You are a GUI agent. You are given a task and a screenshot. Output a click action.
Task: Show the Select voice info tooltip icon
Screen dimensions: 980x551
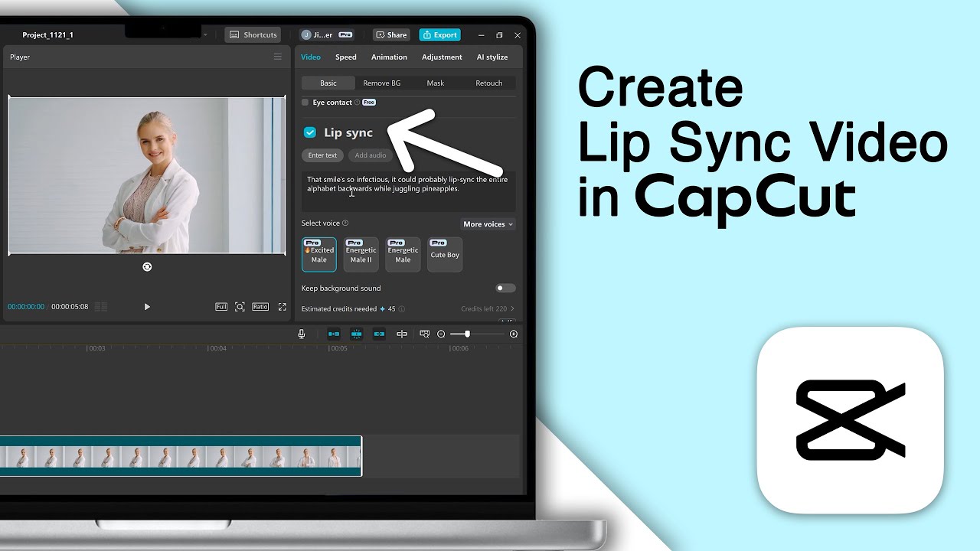(345, 223)
